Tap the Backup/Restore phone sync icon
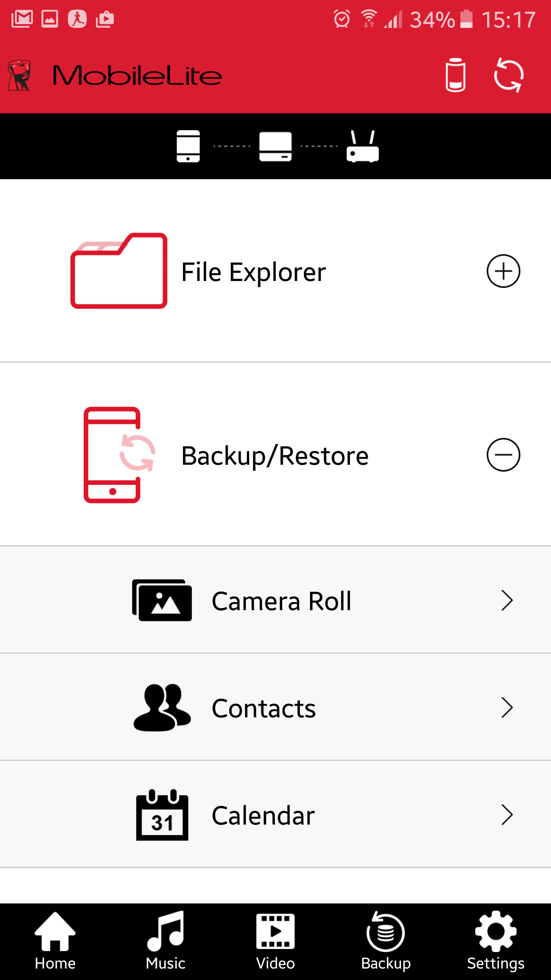The image size is (551, 980). click(x=119, y=455)
